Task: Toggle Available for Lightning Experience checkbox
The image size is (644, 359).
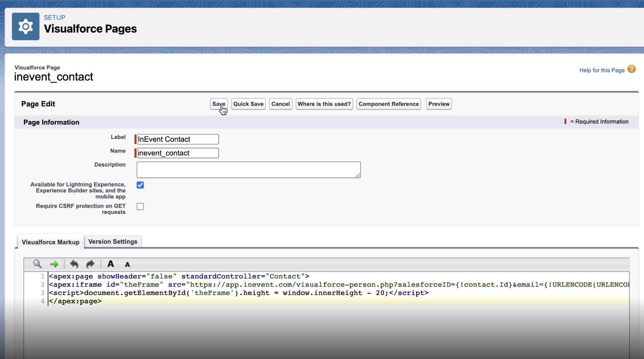Action: (x=140, y=185)
